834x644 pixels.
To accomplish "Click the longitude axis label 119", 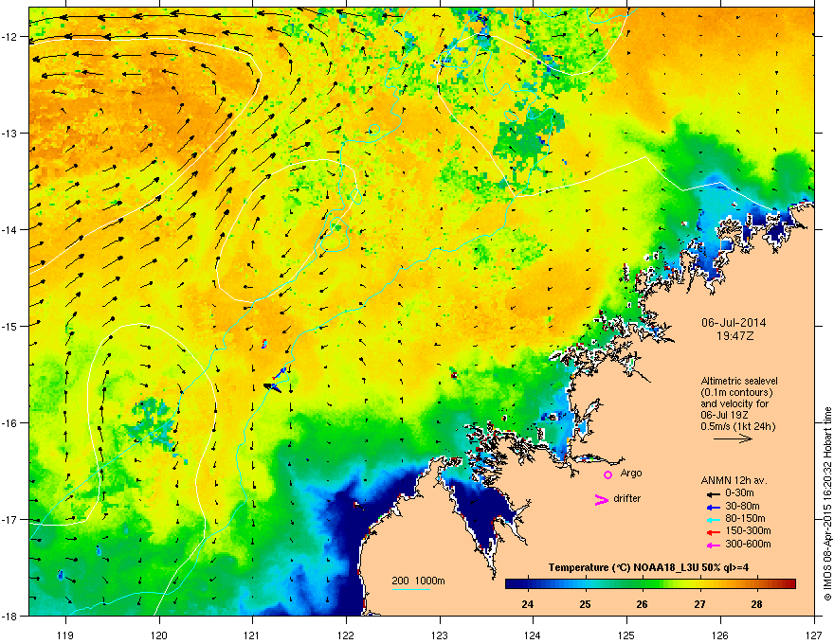I will point(65,635).
